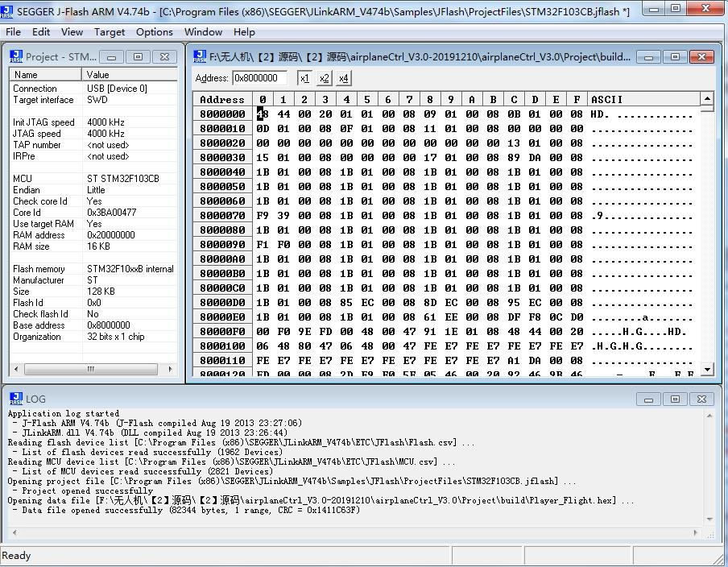The image size is (728, 567).
Task: Select row address 80000F0
Action: pyautogui.click(x=222, y=332)
